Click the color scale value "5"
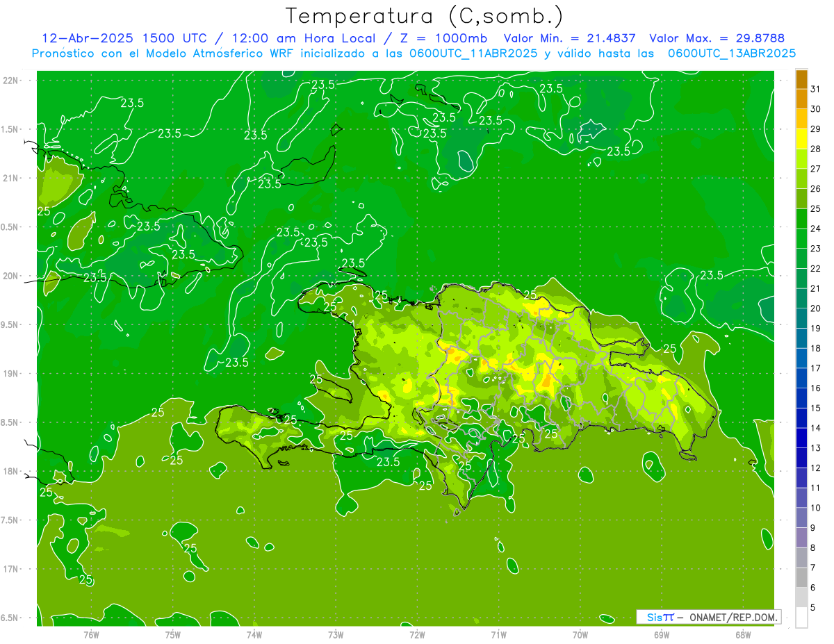This screenshot has height=644, width=834. tap(813, 608)
